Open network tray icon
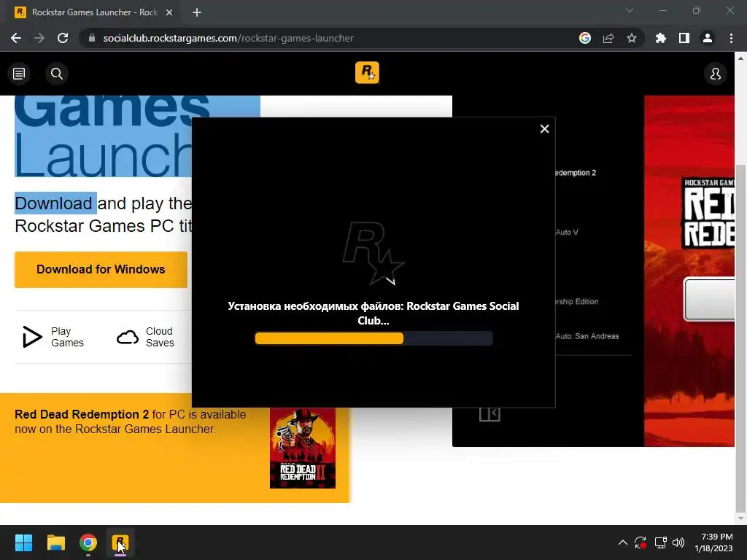Viewport: 747px width, 560px height. click(660, 542)
